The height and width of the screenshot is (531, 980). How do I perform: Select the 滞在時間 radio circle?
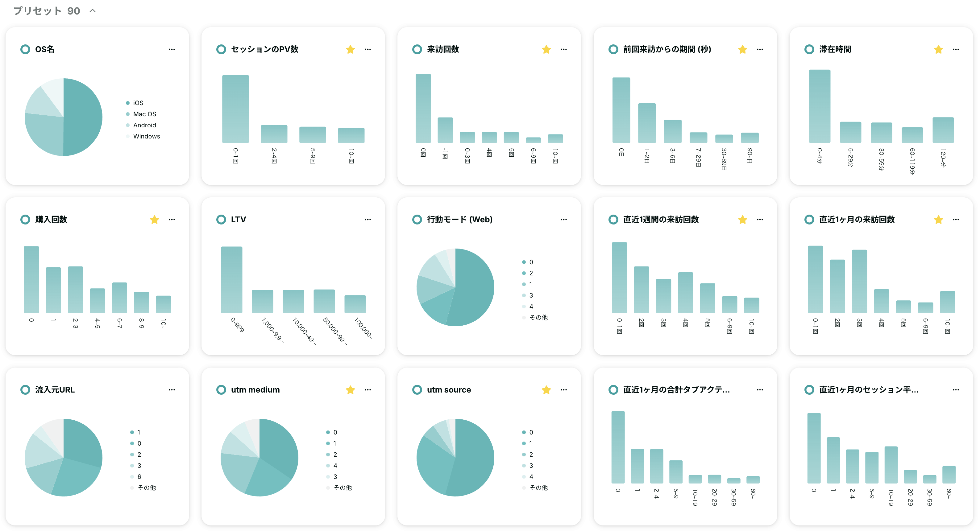pos(809,49)
